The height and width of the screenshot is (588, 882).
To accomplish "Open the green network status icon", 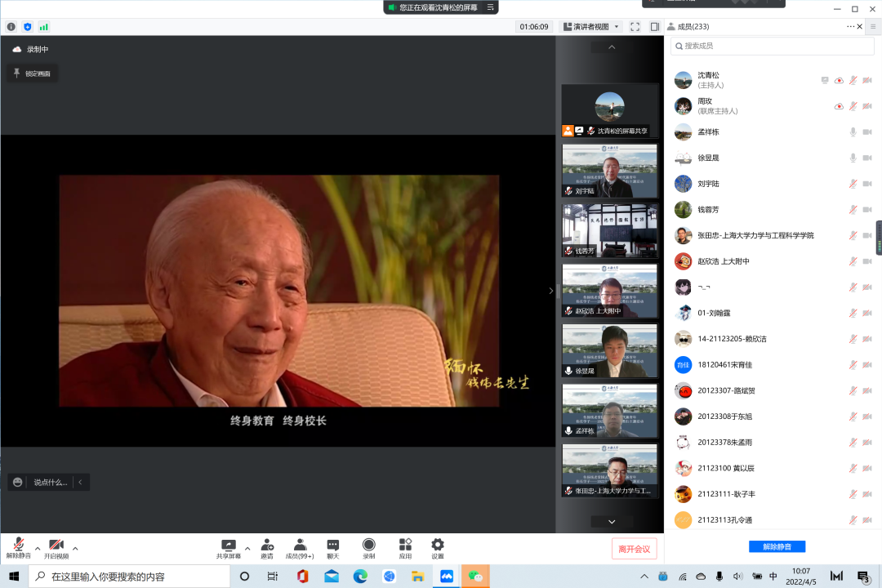I will click(44, 26).
